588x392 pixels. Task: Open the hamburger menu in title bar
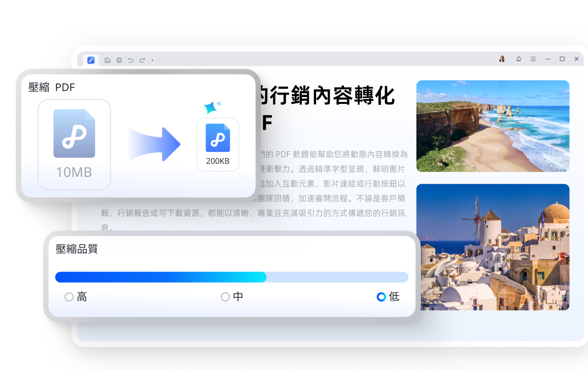pos(533,59)
